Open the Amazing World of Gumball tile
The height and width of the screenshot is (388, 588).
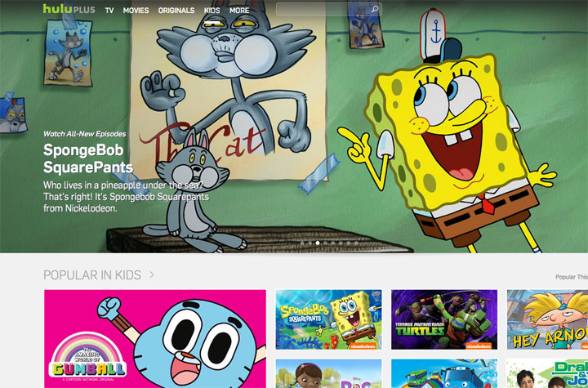(154, 338)
